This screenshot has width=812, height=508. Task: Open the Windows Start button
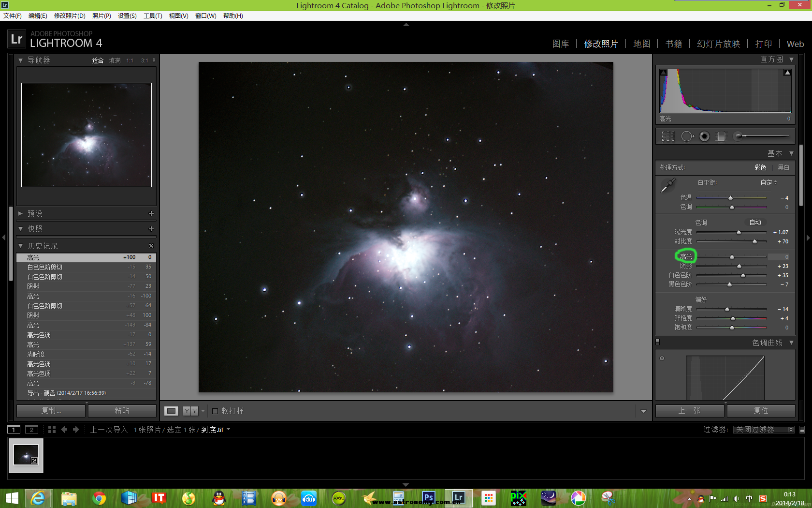pyautogui.click(x=12, y=498)
